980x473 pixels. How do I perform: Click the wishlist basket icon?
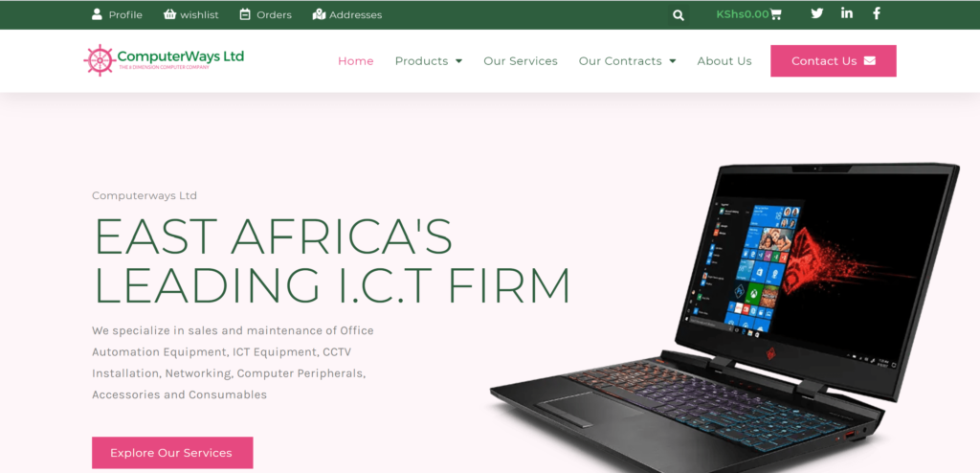[x=169, y=13]
